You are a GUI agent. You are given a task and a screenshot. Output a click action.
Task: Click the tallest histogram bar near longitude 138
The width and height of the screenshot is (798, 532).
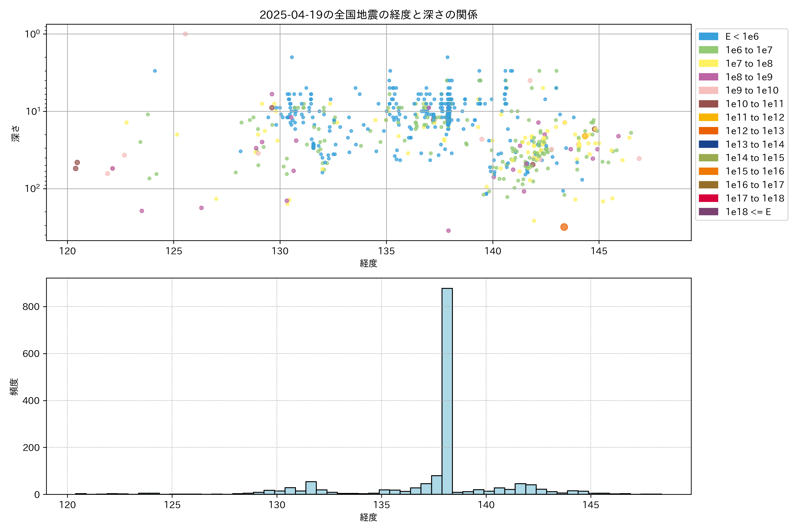pyautogui.click(x=447, y=390)
